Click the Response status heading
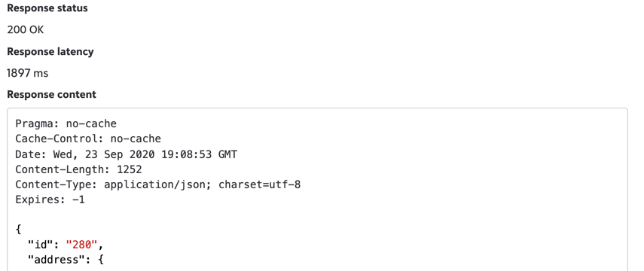Viewport: 644px width, 271px height. tap(47, 8)
